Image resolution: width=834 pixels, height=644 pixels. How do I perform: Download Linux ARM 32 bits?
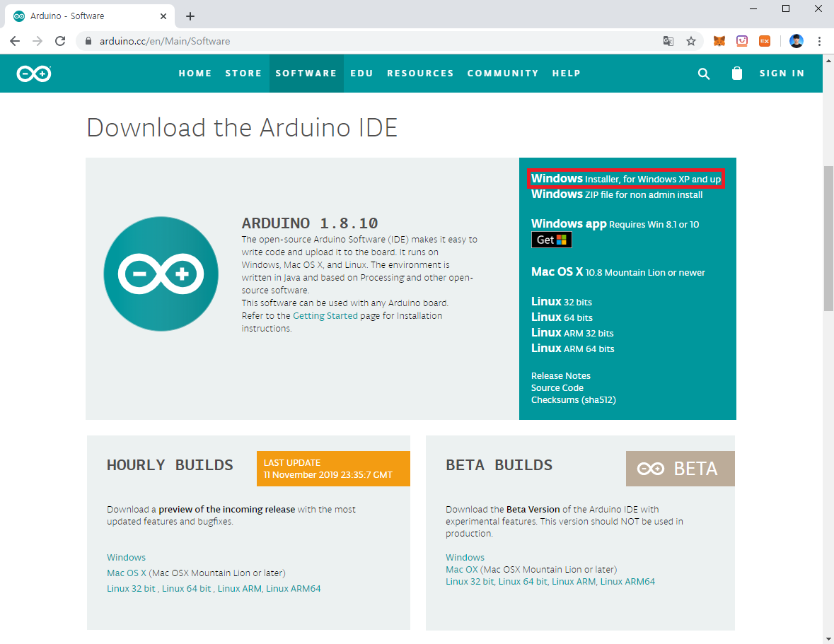pyautogui.click(x=572, y=333)
